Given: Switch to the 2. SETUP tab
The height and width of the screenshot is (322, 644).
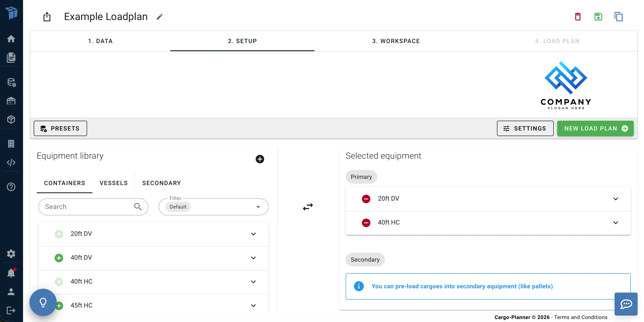Looking at the screenshot, I should 242,41.
